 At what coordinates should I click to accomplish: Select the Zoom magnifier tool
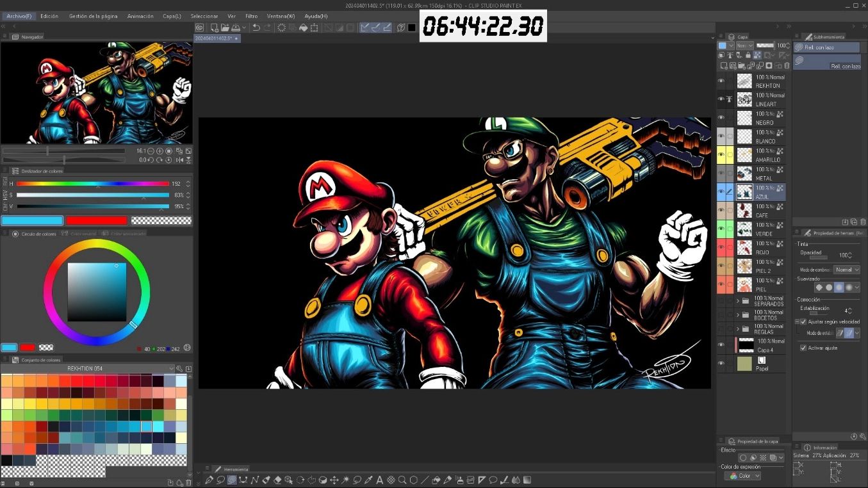[x=402, y=480]
